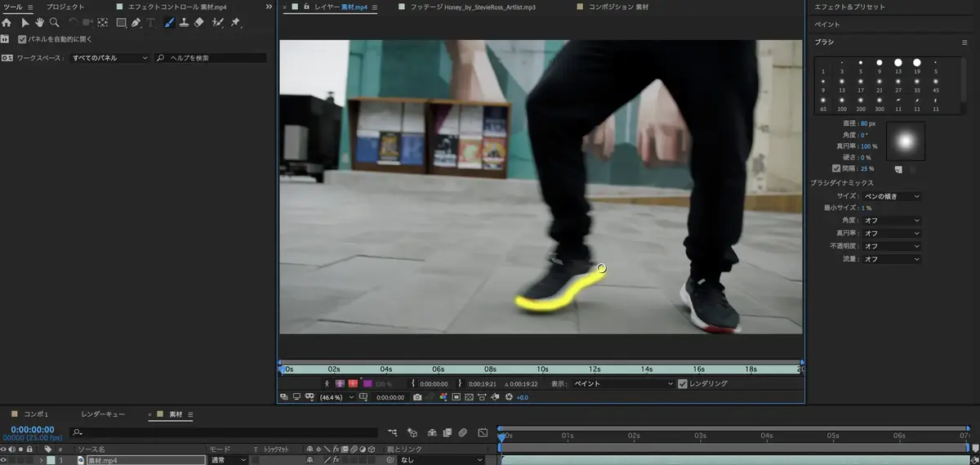Disable the 間隔 spacing checkbox
Screen dimensions: 980x465
coord(835,168)
